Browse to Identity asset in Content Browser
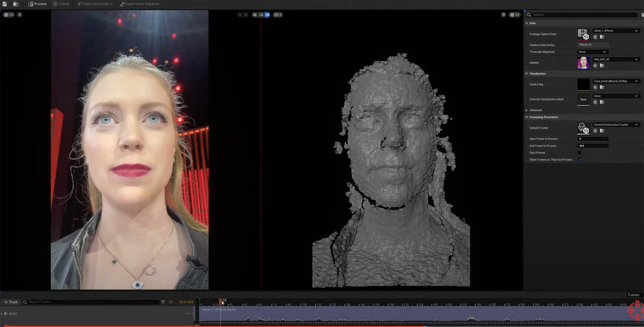Viewport: 644px width, 327px height. pos(602,66)
